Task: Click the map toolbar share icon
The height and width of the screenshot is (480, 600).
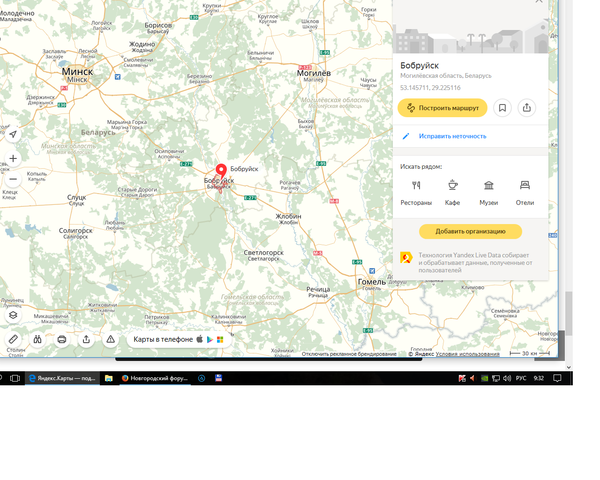Action: [86, 339]
